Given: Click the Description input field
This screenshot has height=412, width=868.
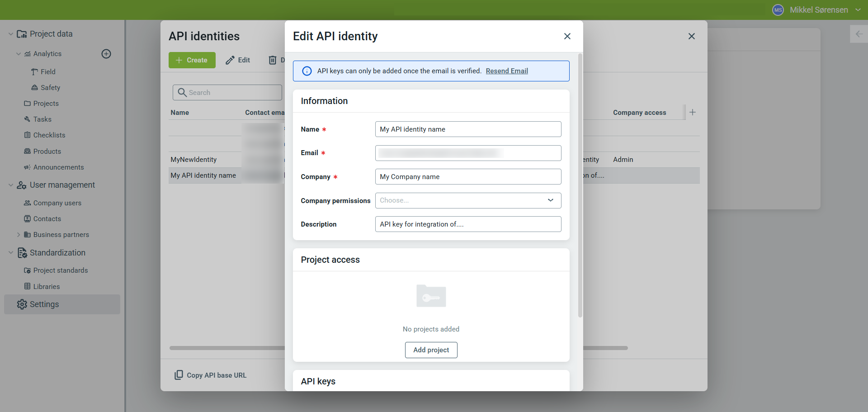Looking at the screenshot, I should pyautogui.click(x=468, y=224).
